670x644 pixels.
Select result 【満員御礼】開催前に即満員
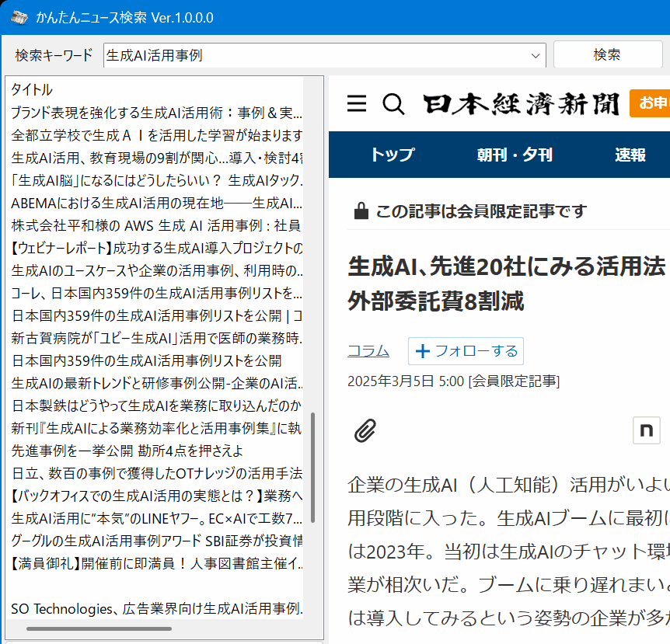[156, 564]
